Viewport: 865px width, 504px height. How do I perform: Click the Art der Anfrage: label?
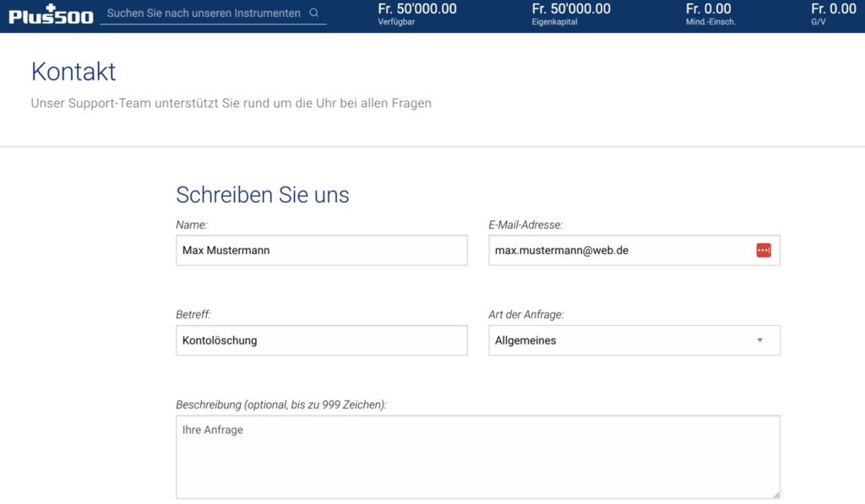coord(525,315)
